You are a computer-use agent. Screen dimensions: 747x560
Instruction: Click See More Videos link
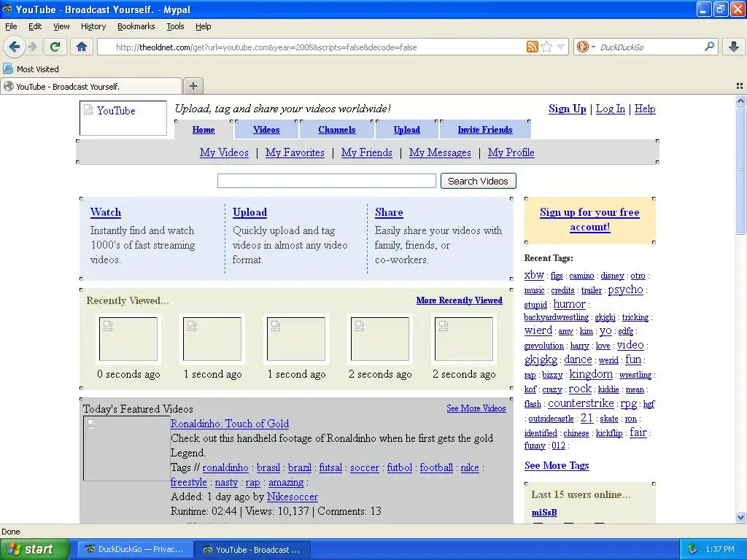pyautogui.click(x=476, y=408)
